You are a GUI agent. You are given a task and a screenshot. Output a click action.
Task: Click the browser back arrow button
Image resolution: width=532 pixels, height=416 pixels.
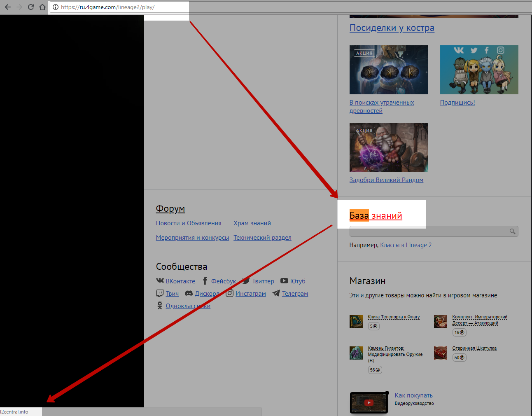tap(7, 7)
